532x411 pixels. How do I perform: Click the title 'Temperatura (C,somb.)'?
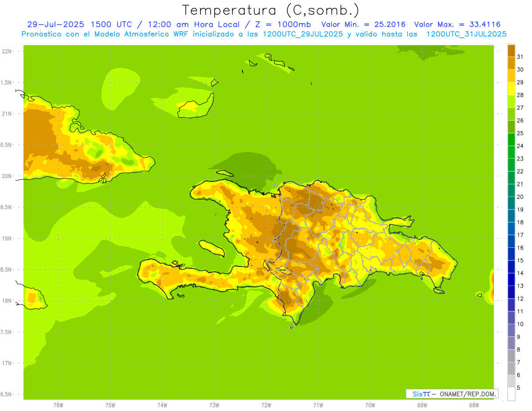coord(271,10)
